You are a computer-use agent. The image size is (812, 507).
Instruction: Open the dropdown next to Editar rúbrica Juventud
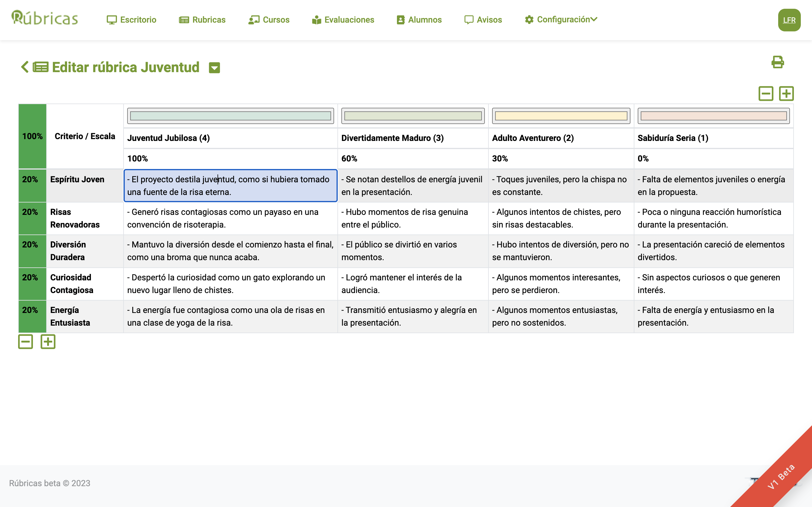pyautogui.click(x=214, y=68)
